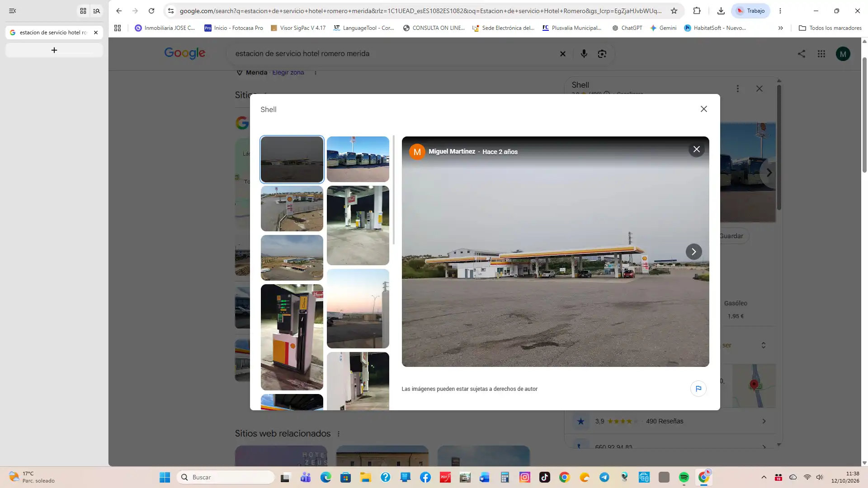Screen dimensions: 868x488
Task: Show the next photo with the right arrow
Action: [694, 252]
